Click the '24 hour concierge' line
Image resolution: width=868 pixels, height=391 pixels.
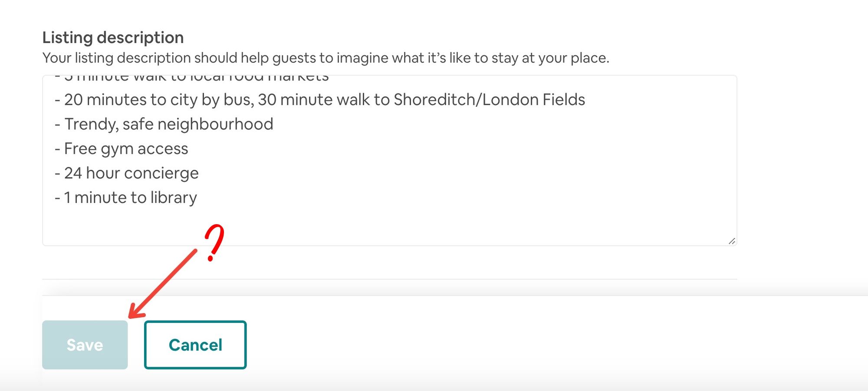[x=127, y=173]
